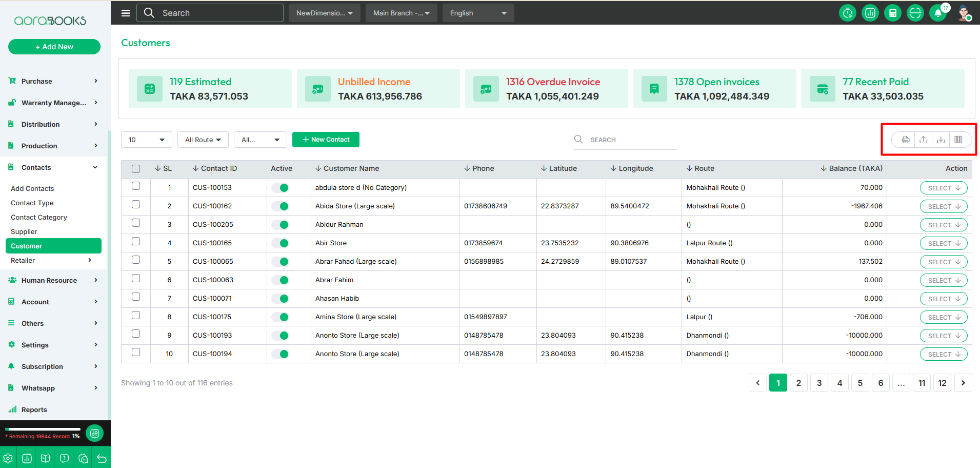Check the box for Abida Store row
The image size is (980, 468).
(x=136, y=204)
